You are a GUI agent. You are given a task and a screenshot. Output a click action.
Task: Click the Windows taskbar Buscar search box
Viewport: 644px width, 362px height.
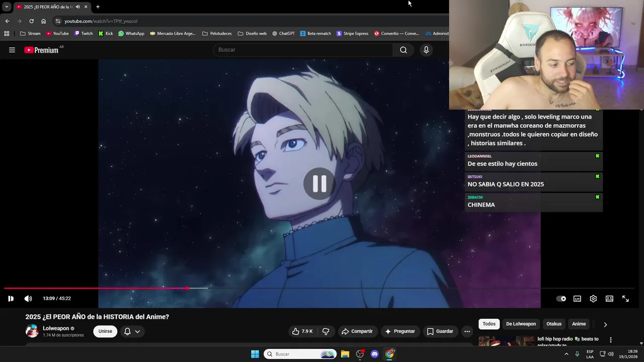coord(300,354)
